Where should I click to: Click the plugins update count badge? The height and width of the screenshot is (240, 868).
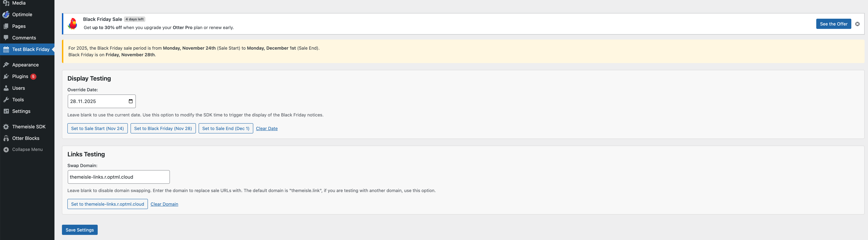[x=33, y=76]
